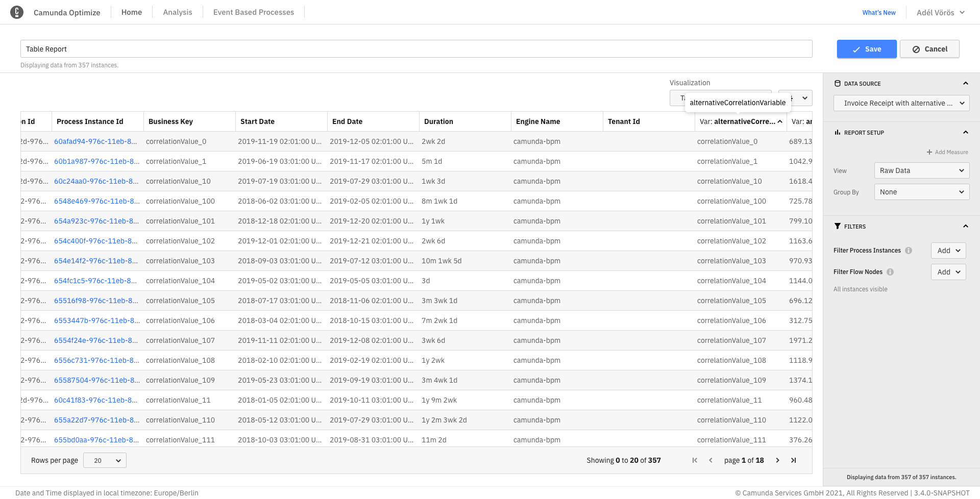Viewport: 980px width, 499px height.
Task: Click the Filter Flow Nodes info icon
Action: [x=890, y=272]
